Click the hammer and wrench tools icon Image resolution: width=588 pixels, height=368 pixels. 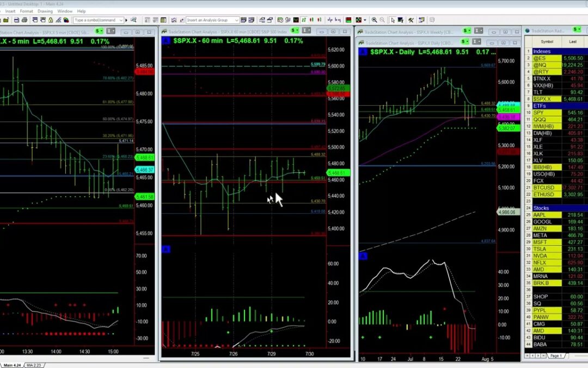(x=411, y=20)
